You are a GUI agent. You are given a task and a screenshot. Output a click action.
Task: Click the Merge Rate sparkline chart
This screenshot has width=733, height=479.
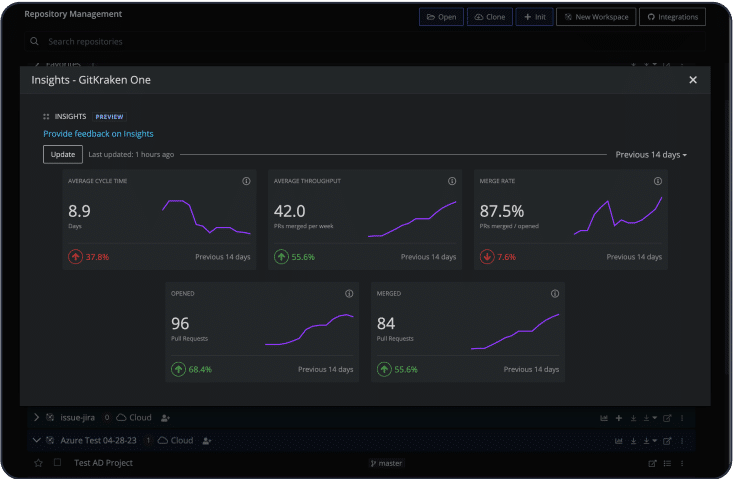618,216
